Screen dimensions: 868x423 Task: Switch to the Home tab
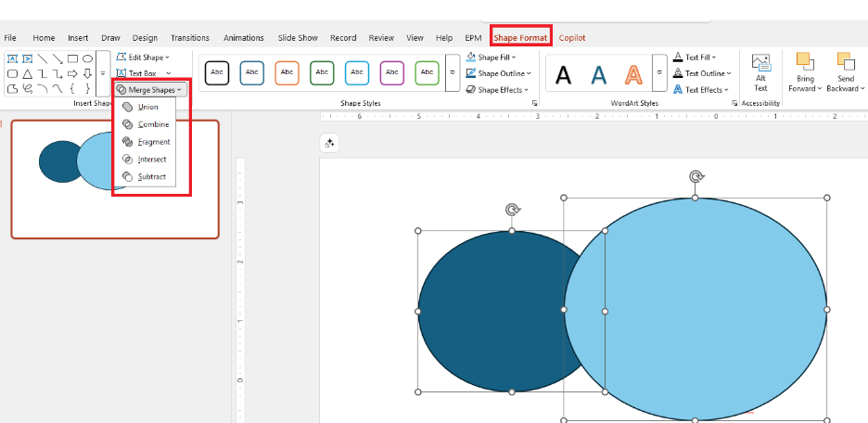[44, 38]
